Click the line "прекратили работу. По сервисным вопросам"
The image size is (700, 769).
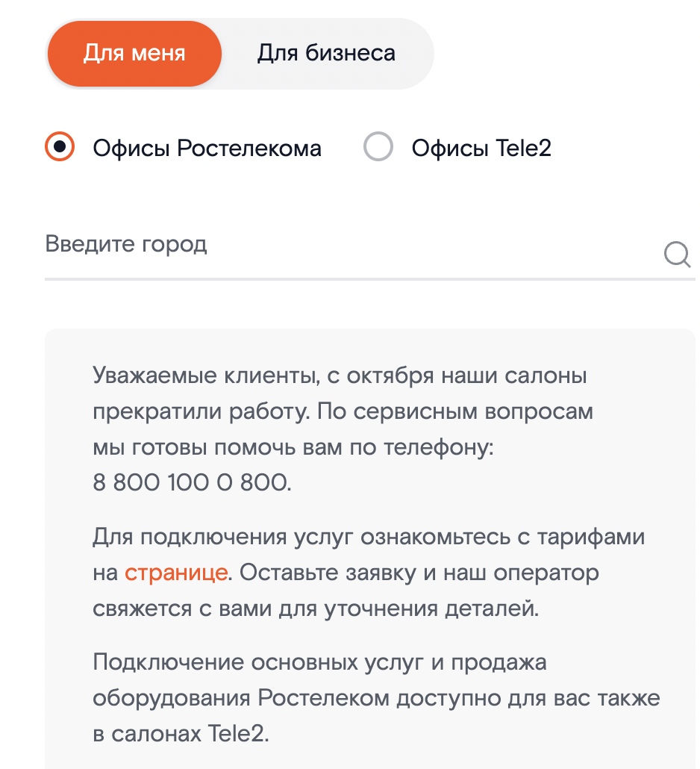click(343, 411)
